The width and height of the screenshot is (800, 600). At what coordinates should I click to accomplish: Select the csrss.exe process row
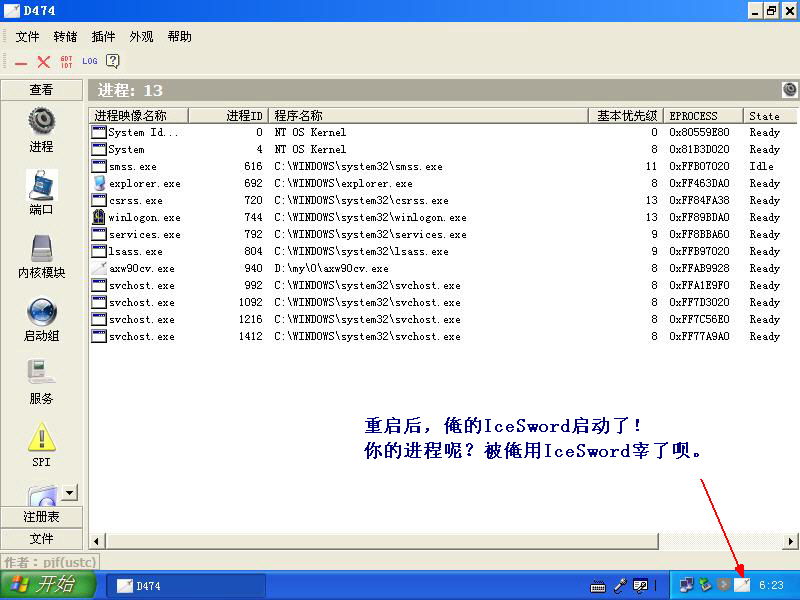(x=443, y=201)
